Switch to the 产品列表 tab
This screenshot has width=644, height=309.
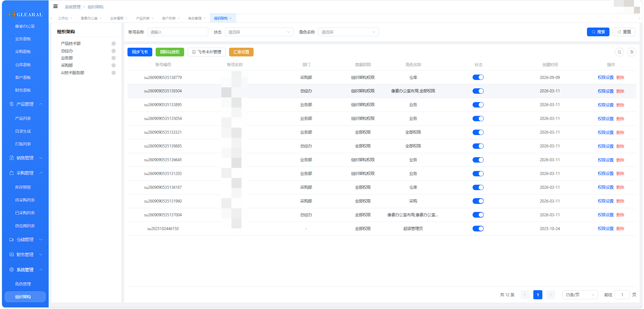pos(143,18)
